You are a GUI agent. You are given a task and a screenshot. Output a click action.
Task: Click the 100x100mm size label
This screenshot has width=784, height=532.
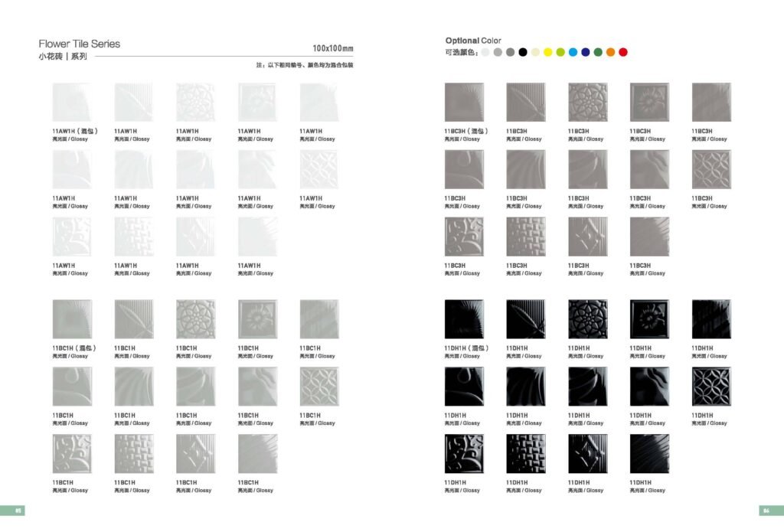tap(333, 47)
